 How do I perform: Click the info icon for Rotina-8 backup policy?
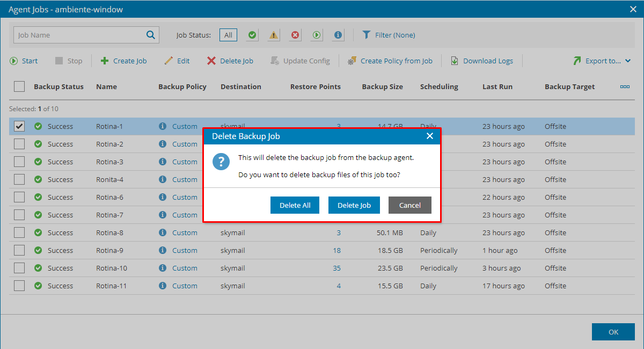coord(163,232)
